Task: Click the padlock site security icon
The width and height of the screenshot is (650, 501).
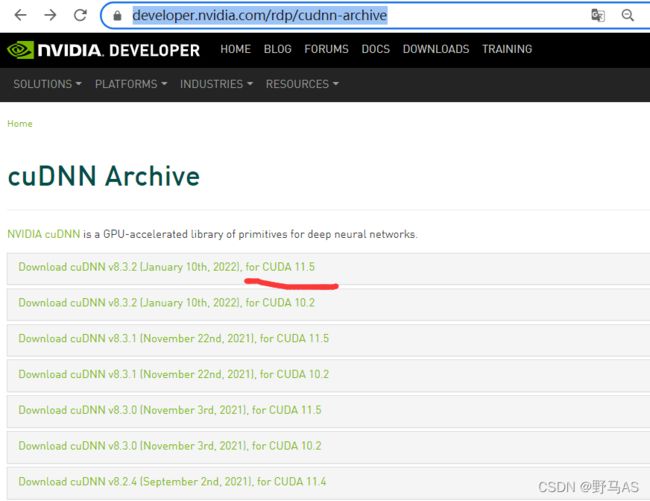Action: [x=117, y=16]
